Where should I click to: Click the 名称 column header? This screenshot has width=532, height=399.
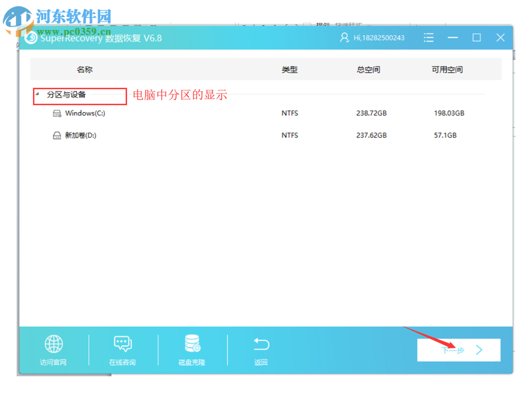point(84,69)
